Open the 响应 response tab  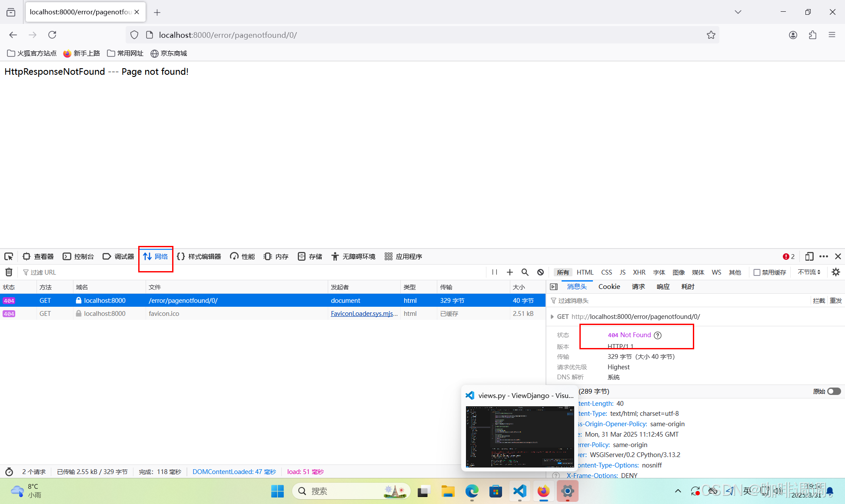point(663,287)
